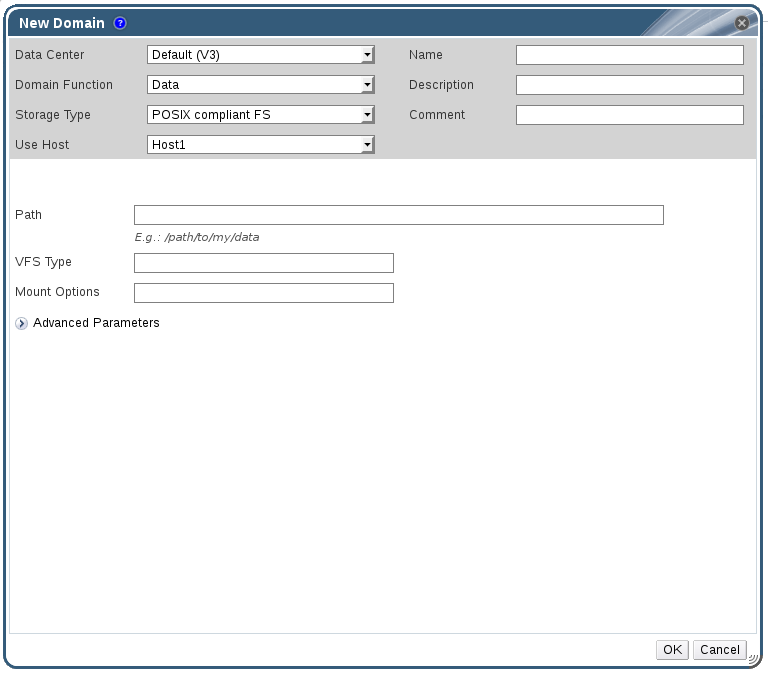Click the Mount Options field label
Image resolution: width=768 pixels, height=676 pixels.
tap(57, 292)
